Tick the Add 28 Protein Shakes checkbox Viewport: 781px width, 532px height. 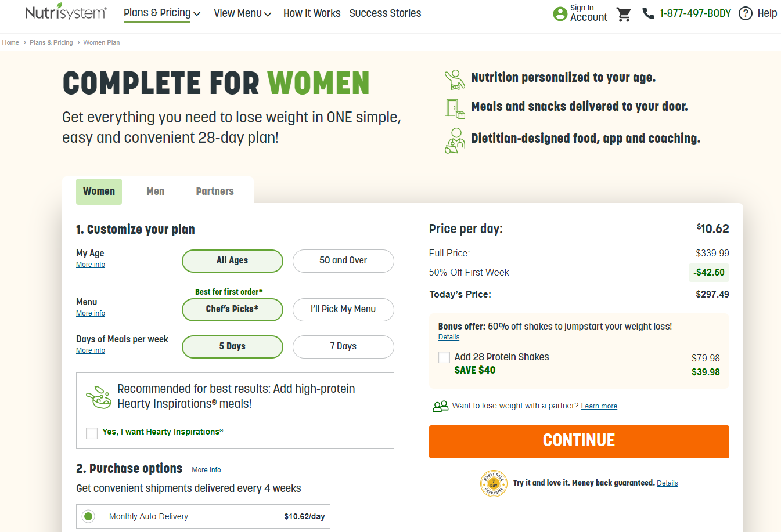[444, 357]
